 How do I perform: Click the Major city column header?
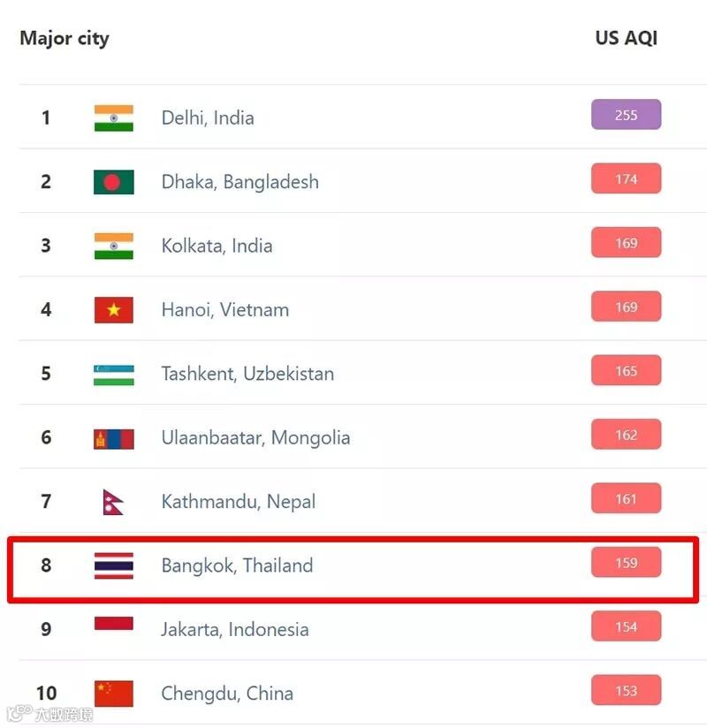click(x=65, y=39)
